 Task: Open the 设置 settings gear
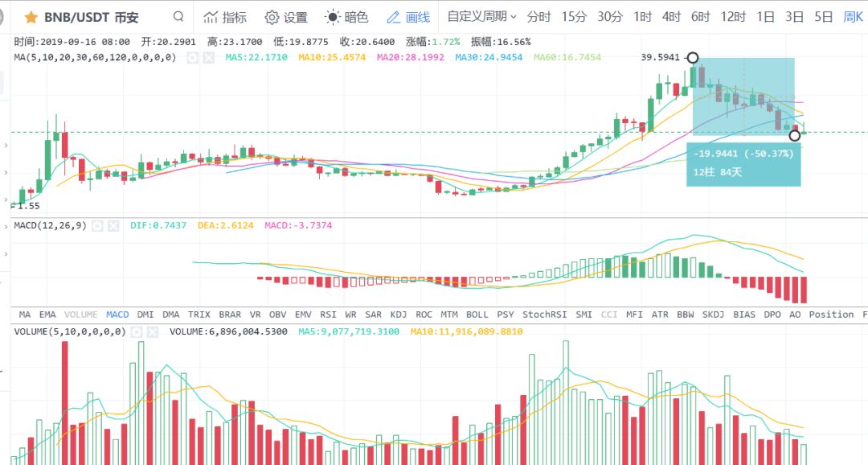coord(285,16)
